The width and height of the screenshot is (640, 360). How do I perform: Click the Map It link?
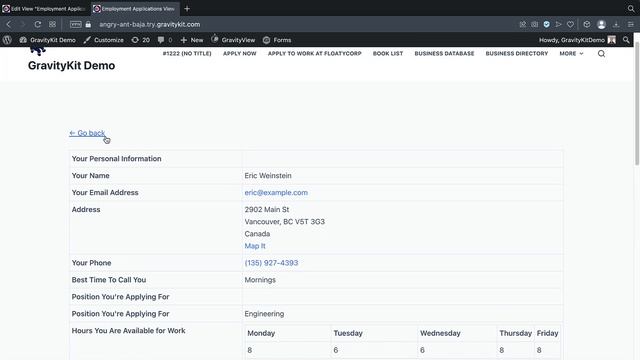point(255,246)
